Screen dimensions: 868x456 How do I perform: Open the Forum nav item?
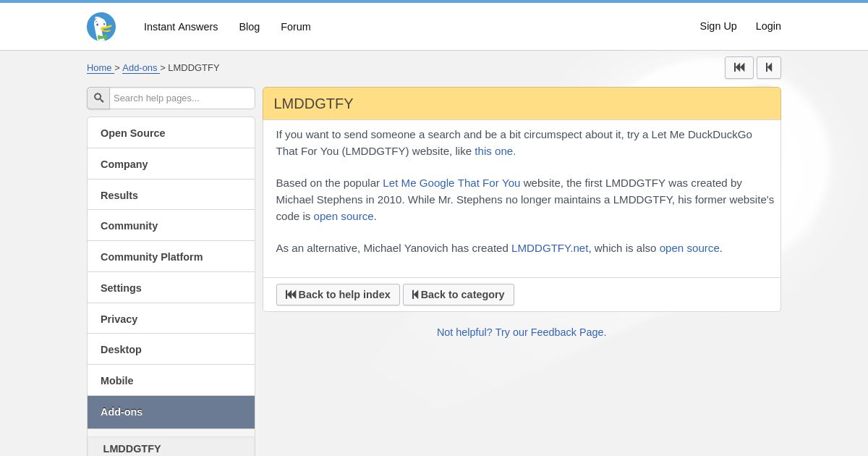pos(296,27)
